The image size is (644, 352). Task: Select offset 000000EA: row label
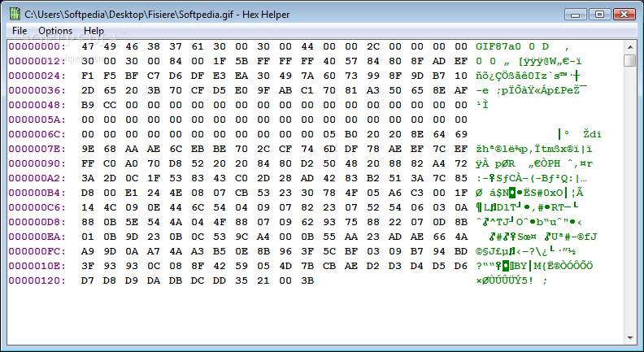tap(37, 237)
